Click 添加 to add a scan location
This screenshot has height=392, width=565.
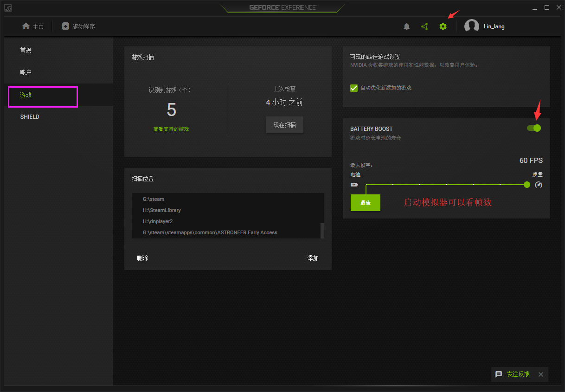313,258
